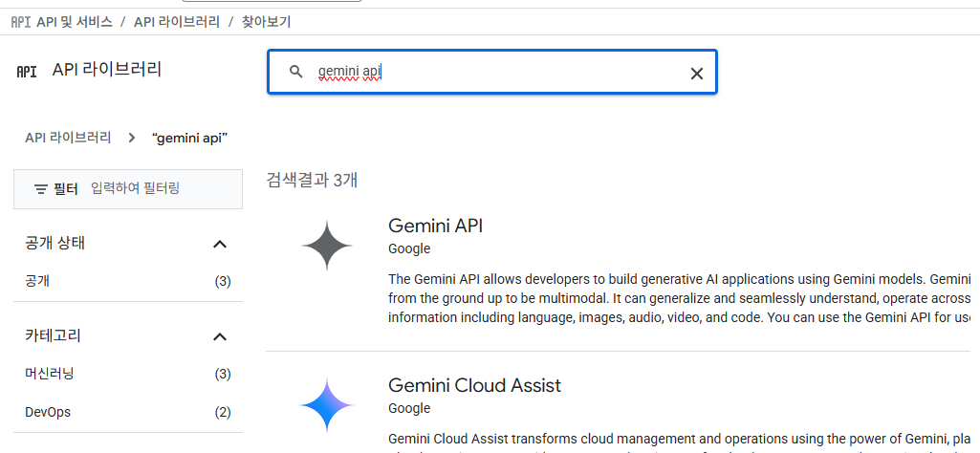Viewport: 980px width, 453px height.
Task: Click the (3) count beside 머신러닝
Action: (223, 375)
